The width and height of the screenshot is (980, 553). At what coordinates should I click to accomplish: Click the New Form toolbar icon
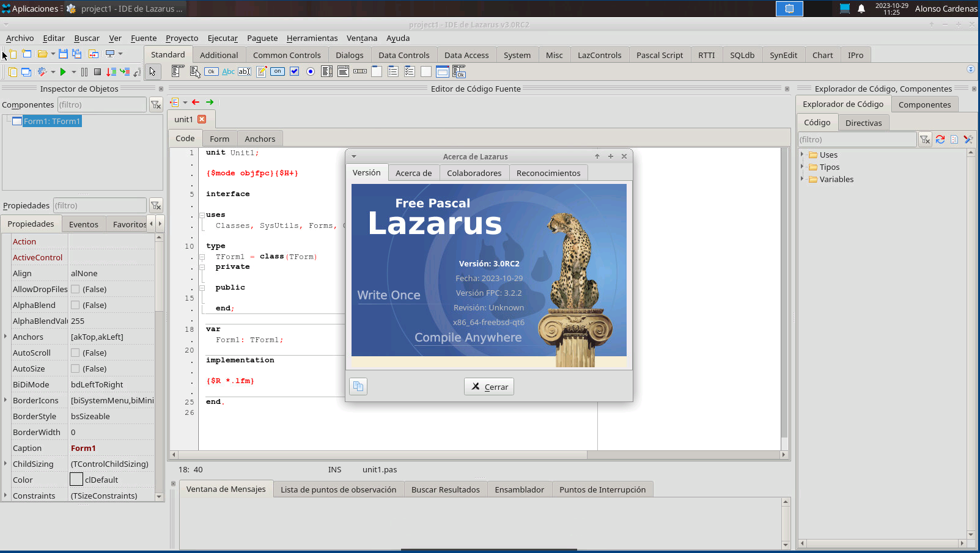tap(27, 54)
